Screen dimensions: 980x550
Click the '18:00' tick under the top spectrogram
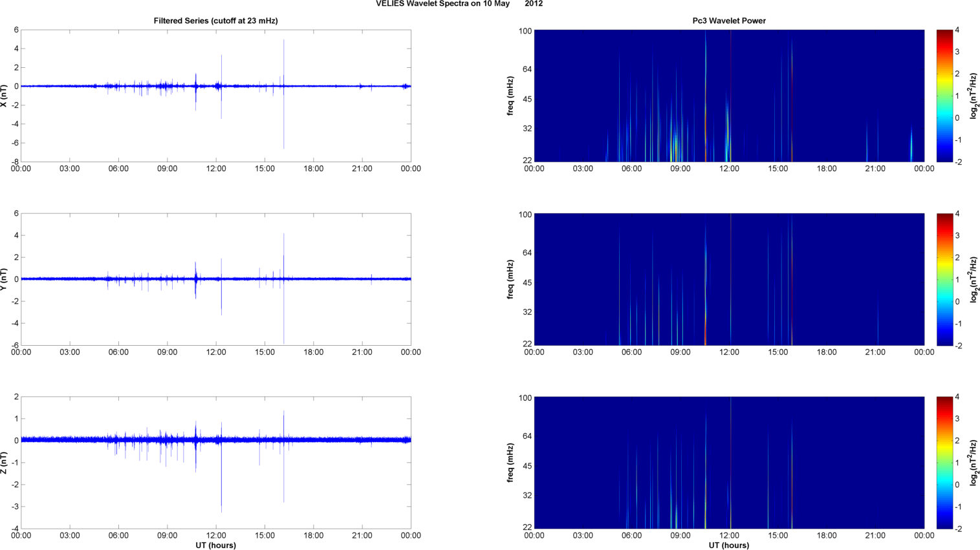(827, 169)
